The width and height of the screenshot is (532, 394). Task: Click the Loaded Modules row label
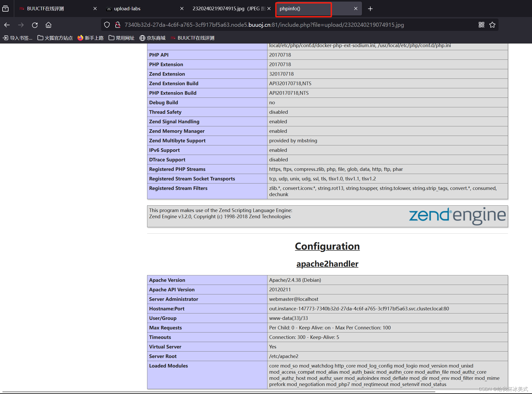point(168,366)
